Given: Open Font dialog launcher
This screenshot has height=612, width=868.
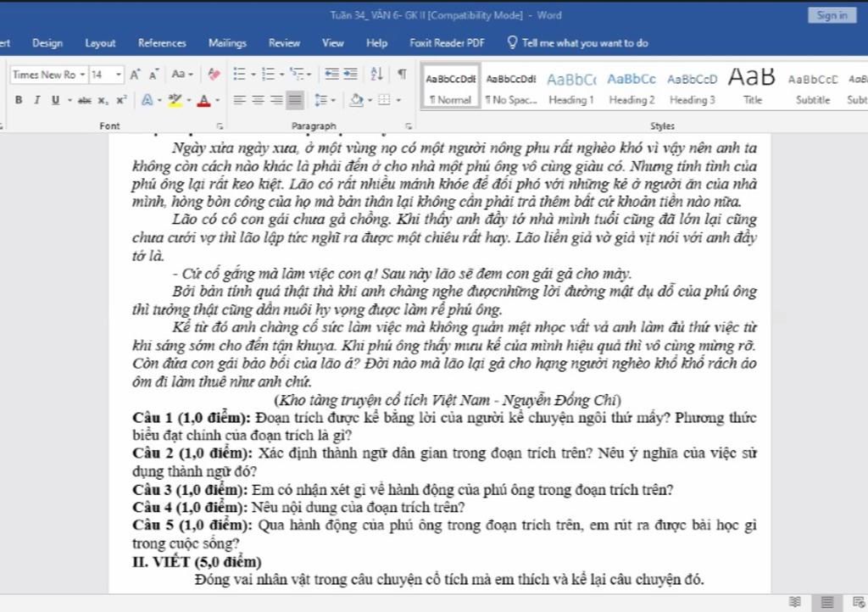Looking at the screenshot, I should pyautogui.click(x=220, y=126).
